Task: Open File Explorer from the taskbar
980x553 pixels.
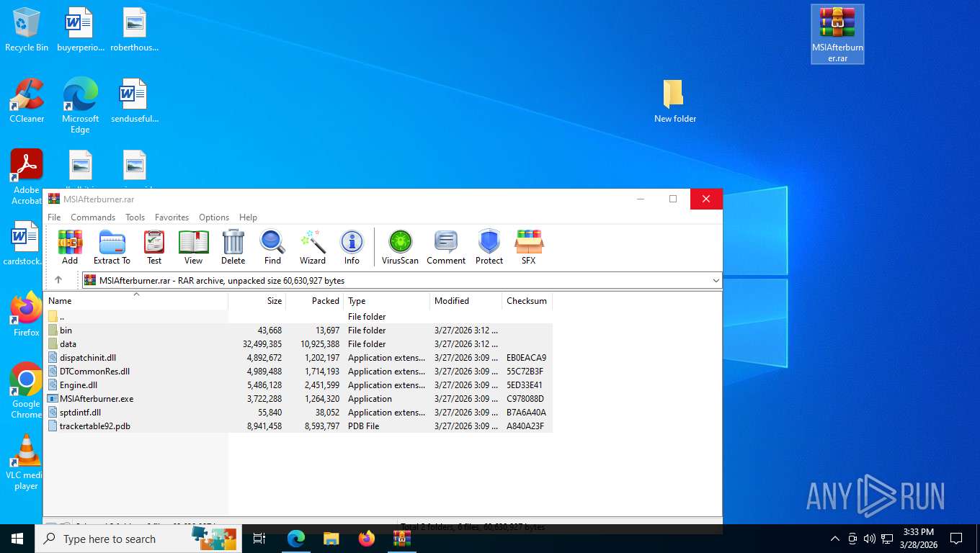Action: pyautogui.click(x=331, y=539)
